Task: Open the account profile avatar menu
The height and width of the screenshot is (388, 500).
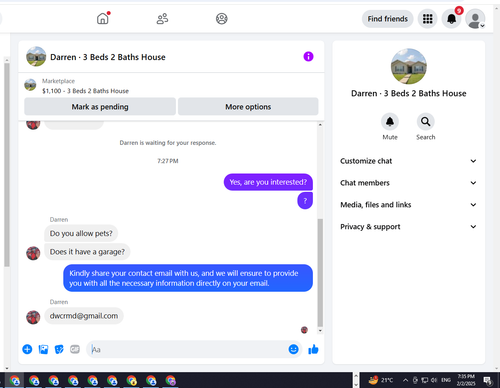Action: point(475,19)
